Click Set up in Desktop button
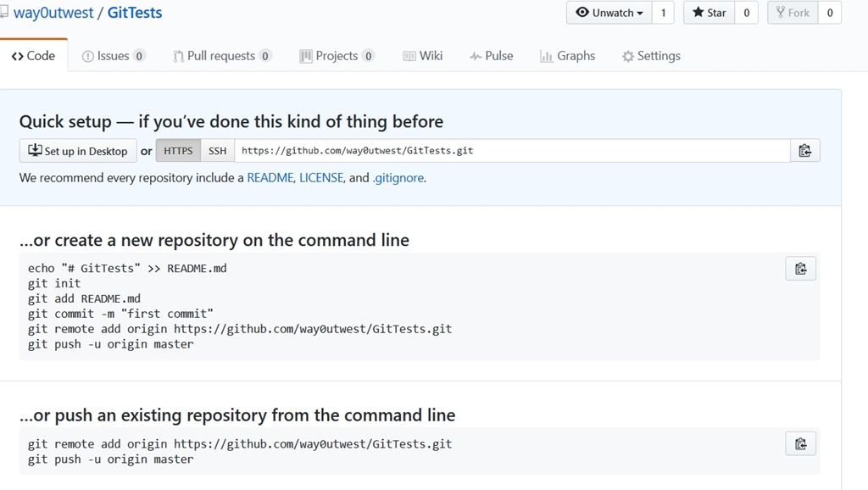The height and width of the screenshot is (490, 868). click(x=78, y=151)
